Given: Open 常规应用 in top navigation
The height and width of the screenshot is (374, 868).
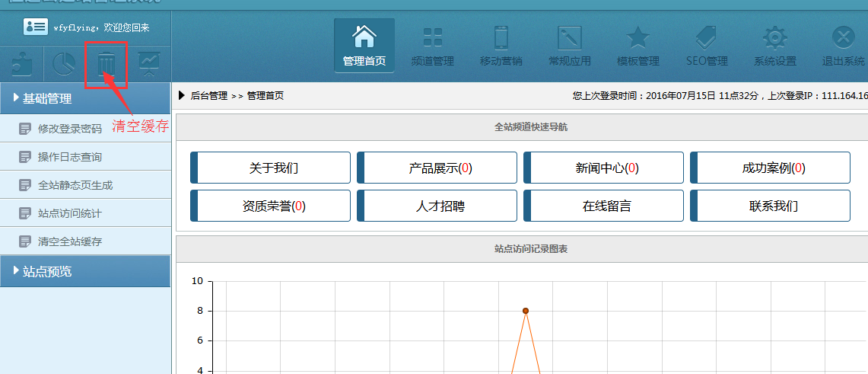Looking at the screenshot, I should (569, 46).
